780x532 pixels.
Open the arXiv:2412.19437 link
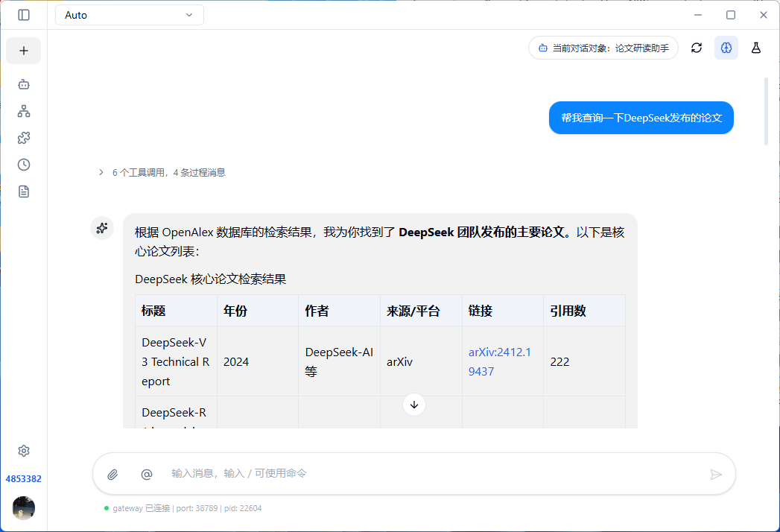click(499, 362)
